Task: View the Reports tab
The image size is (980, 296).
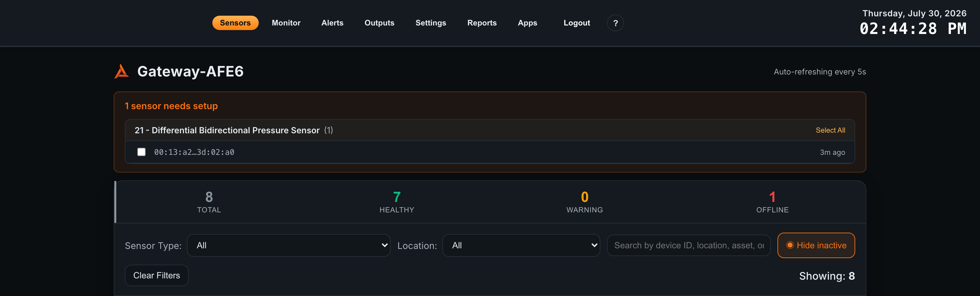Action: (482, 23)
